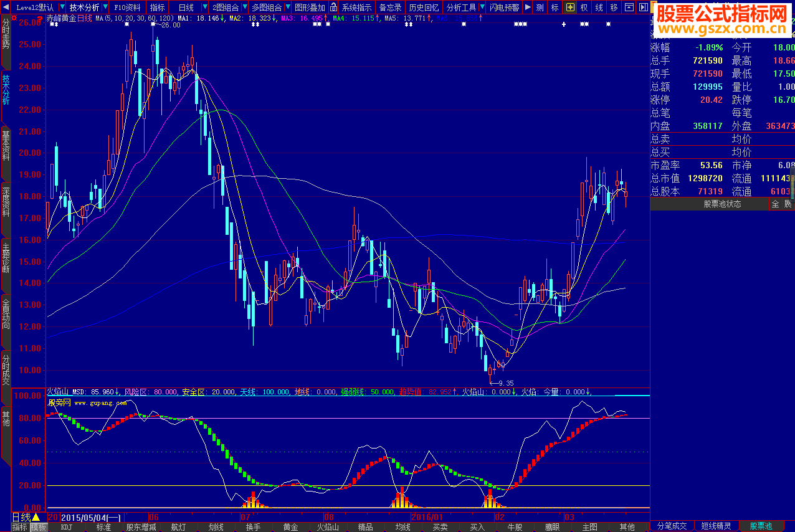The width and height of the screenshot is (795, 532).
Task: Click the skip-to-end sidebar toggle icon
Action: coord(642,7)
